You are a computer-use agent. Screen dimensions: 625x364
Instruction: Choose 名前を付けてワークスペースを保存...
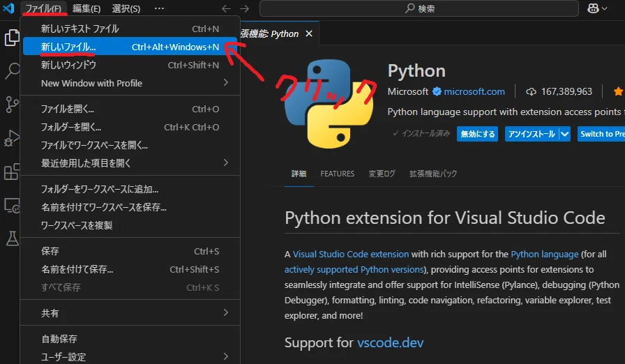coord(130,207)
